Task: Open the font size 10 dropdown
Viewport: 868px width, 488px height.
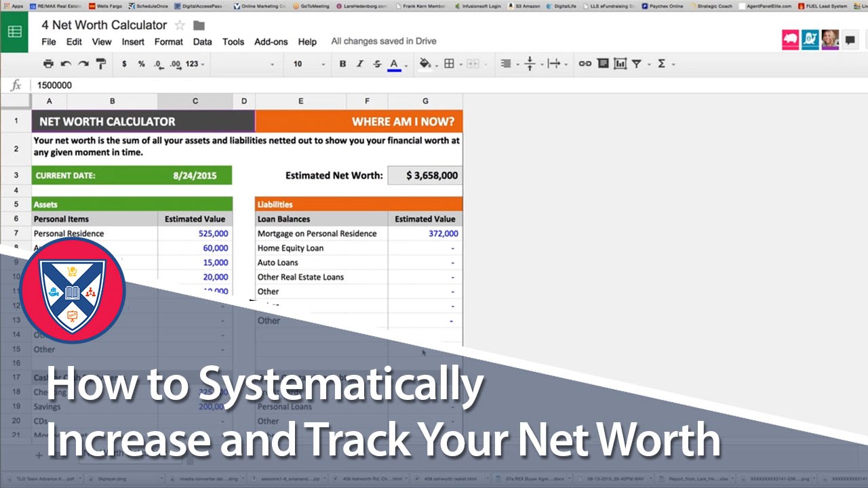Action: click(309, 64)
